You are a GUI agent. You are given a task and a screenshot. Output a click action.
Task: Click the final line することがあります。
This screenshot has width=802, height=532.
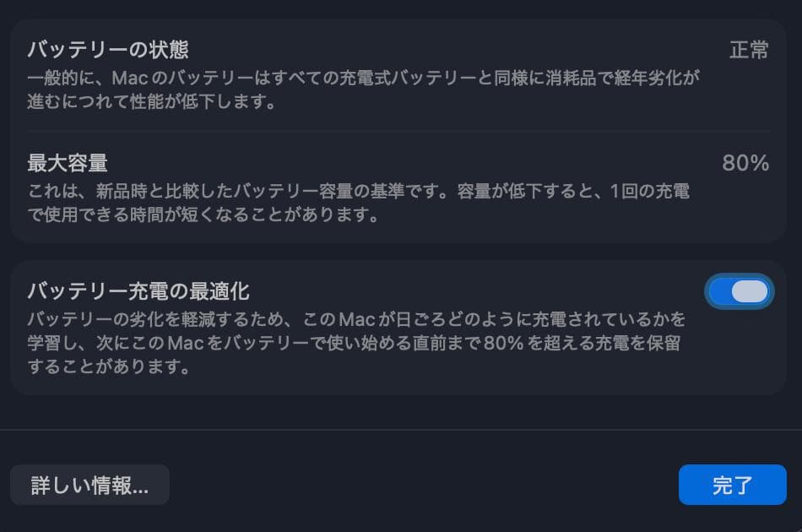[106, 367]
